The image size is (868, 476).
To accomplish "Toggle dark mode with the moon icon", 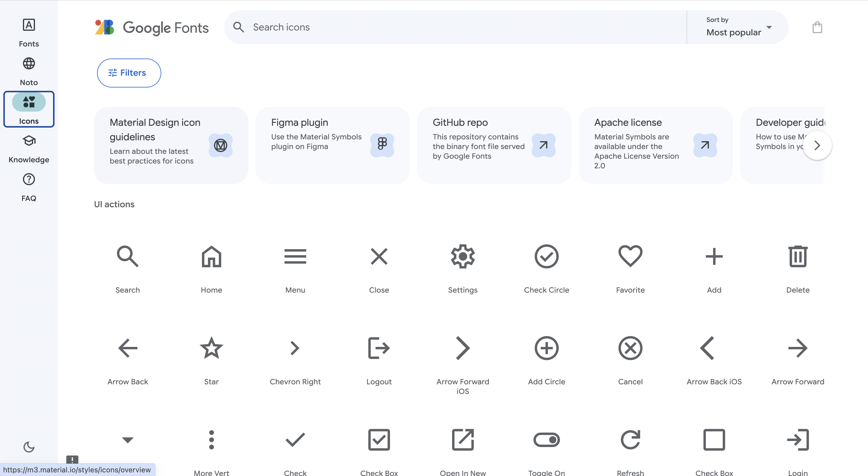I will click(29, 447).
